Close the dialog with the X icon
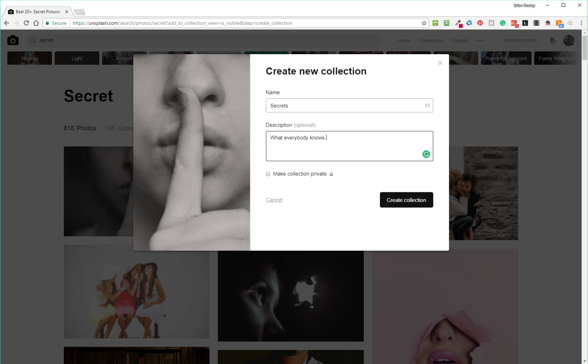This screenshot has width=588, height=364. [440, 63]
